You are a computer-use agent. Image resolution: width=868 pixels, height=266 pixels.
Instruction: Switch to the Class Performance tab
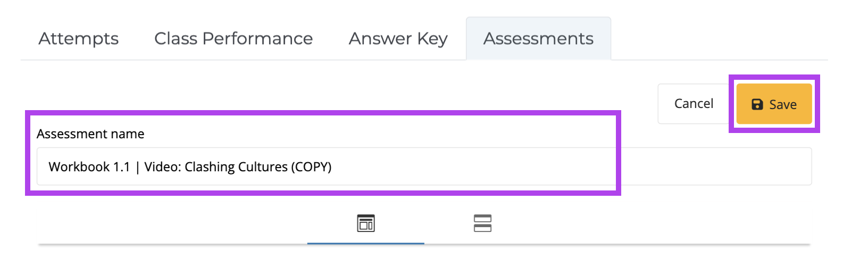[x=233, y=38]
